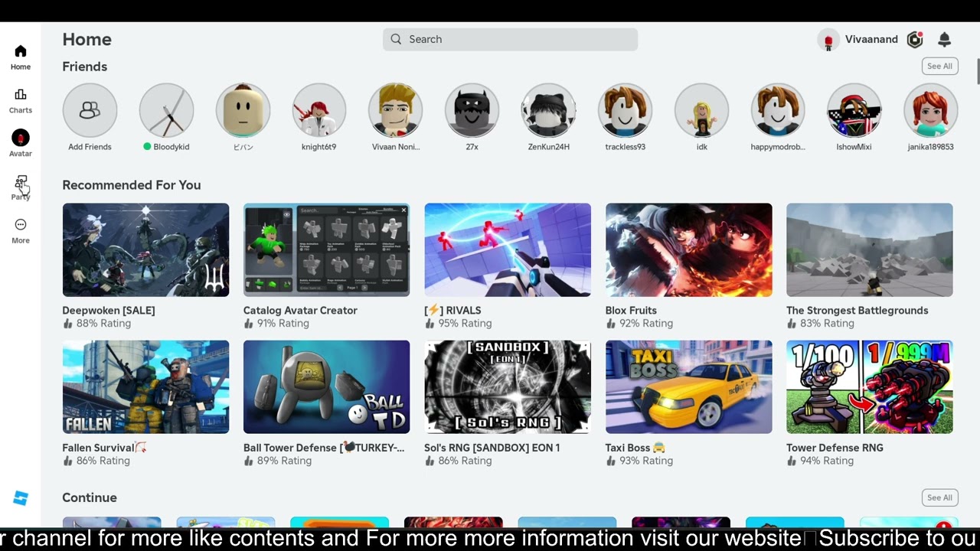Open the Home sidebar icon
The image size is (980, 551).
(x=21, y=51)
